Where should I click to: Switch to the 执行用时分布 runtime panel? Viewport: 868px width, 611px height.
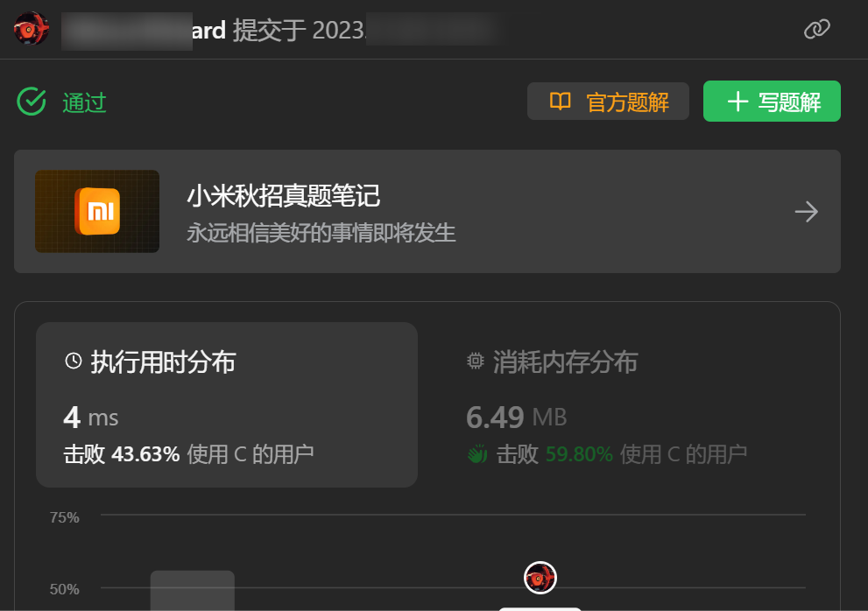pos(227,404)
